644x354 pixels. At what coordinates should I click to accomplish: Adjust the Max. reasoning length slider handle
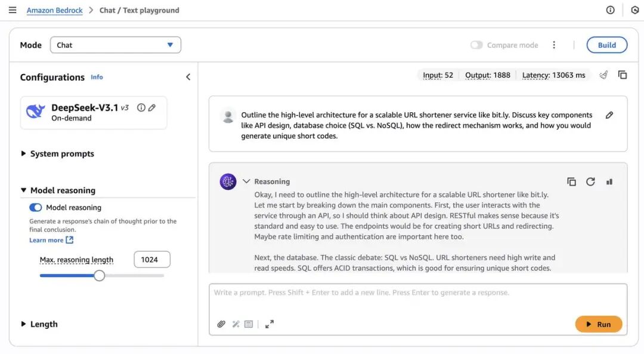coord(99,275)
